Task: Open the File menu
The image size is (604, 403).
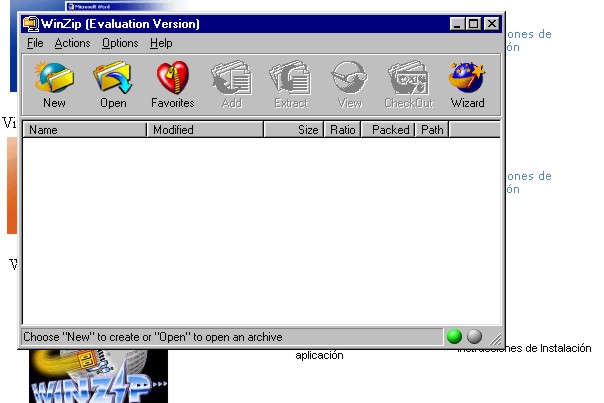Action: click(x=35, y=43)
